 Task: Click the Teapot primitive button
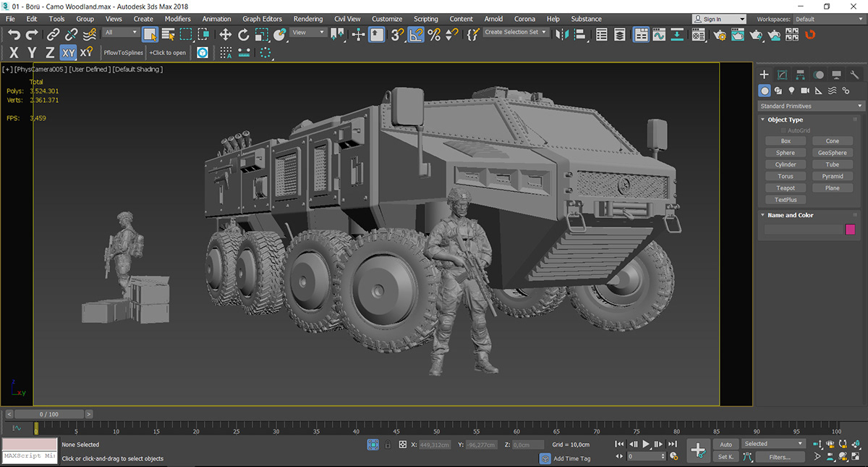click(x=786, y=188)
